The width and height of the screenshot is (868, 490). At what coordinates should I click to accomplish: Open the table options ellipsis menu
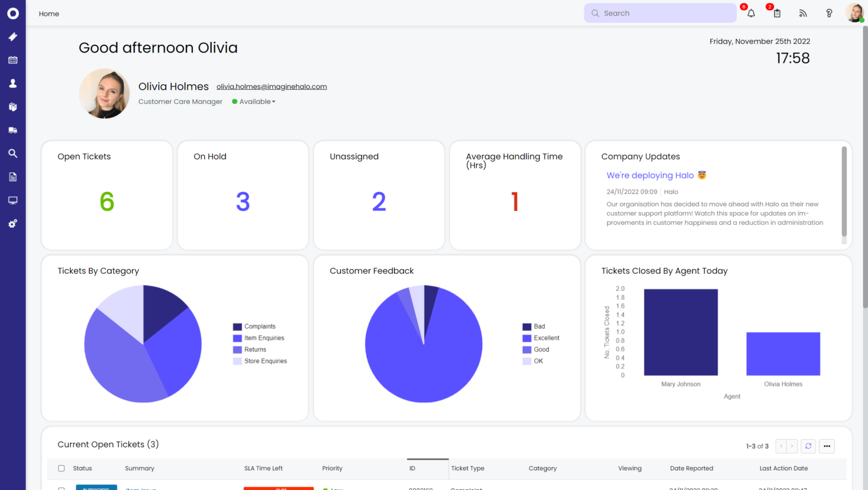point(826,446)
